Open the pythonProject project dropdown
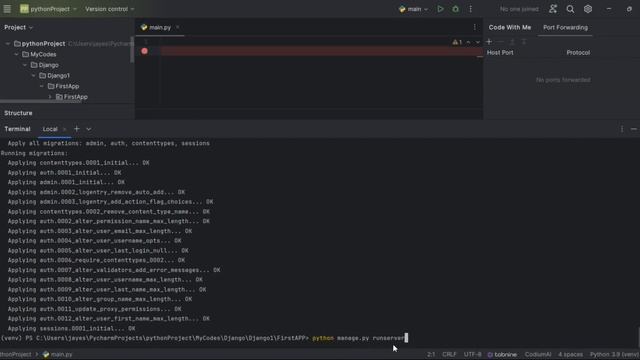The width and height of the screenshot is (640, 360). [48, 9]
